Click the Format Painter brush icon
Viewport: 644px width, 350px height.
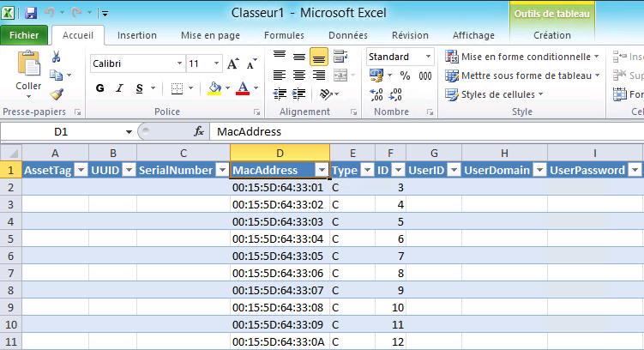pyautogui.click(x=57, y=94)
